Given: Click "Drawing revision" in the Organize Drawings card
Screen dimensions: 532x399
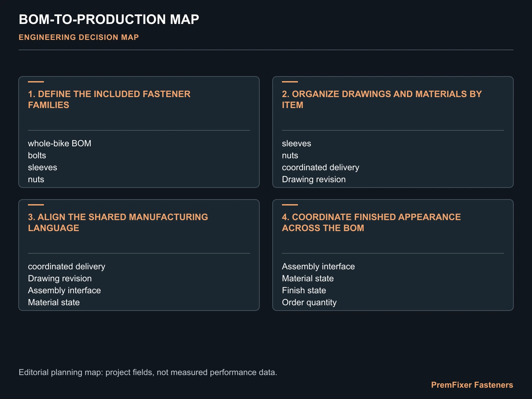Looking at the screenshot, I should tap(314, 179).
